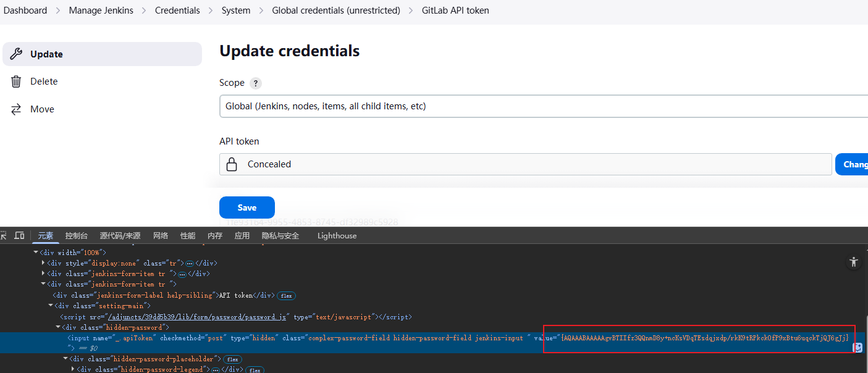The height and width of the screenshot is (373, 868).
Task: Switch to 应用 tab
Action: 242,236
